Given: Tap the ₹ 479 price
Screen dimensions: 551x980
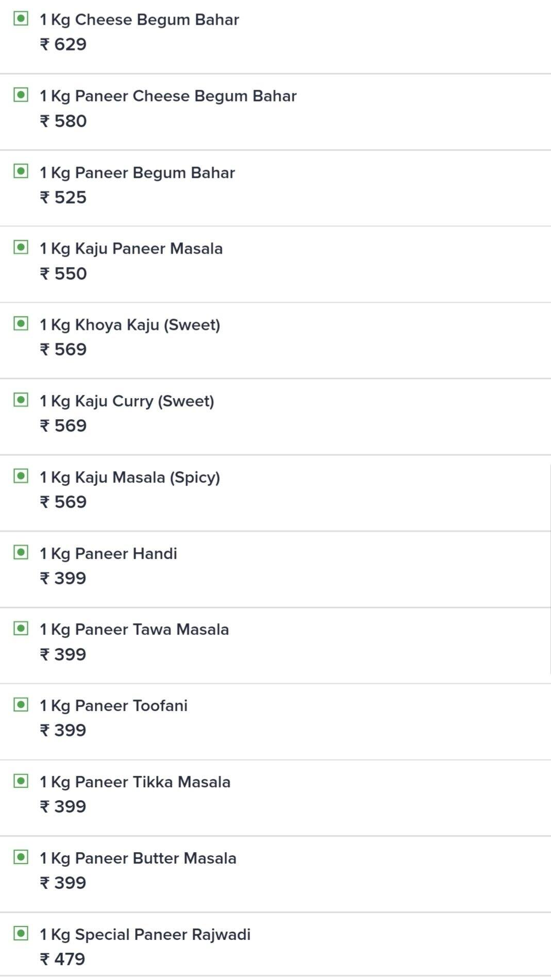Looking at the screenshot, I should pos(63,959).
